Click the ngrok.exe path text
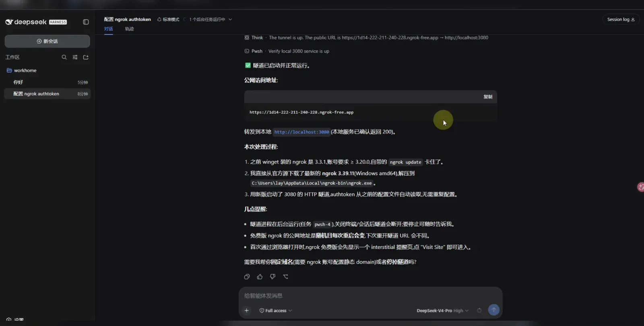 point(312,183)
